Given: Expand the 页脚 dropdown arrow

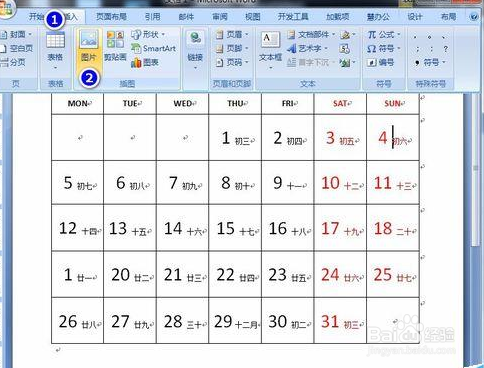Looking at the screenshot, I should 247,49.
